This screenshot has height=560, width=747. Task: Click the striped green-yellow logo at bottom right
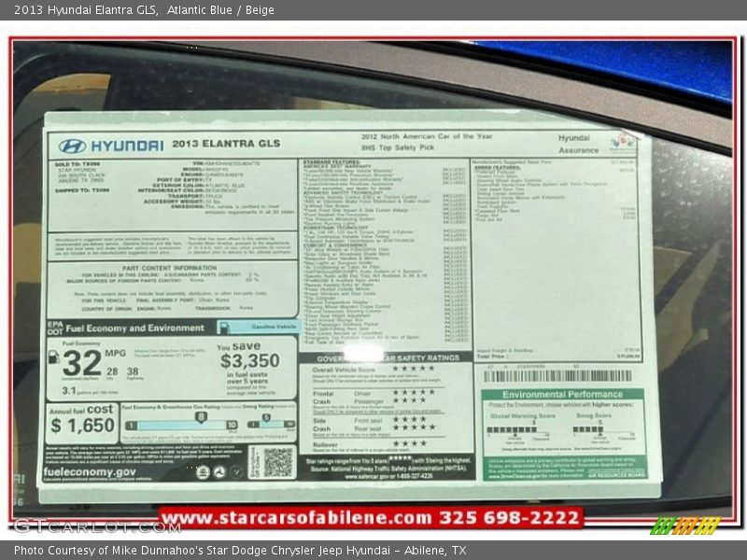point(684,525)
